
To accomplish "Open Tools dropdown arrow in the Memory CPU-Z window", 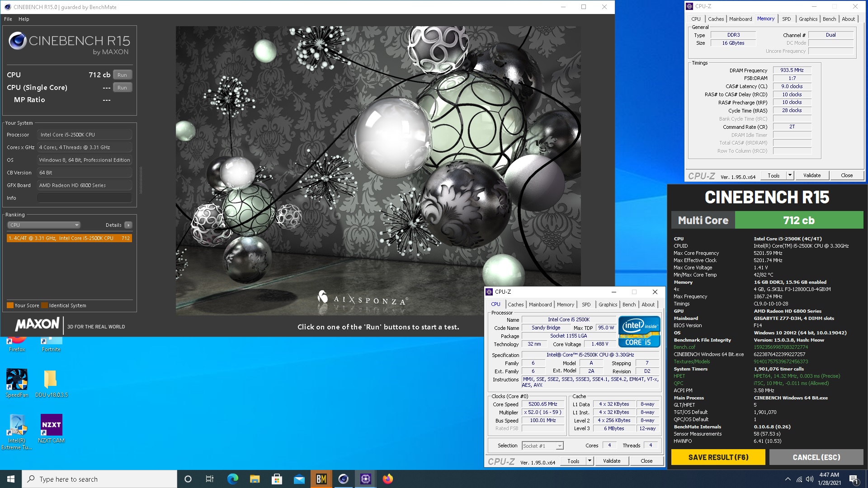I will [x=790, y=175].
